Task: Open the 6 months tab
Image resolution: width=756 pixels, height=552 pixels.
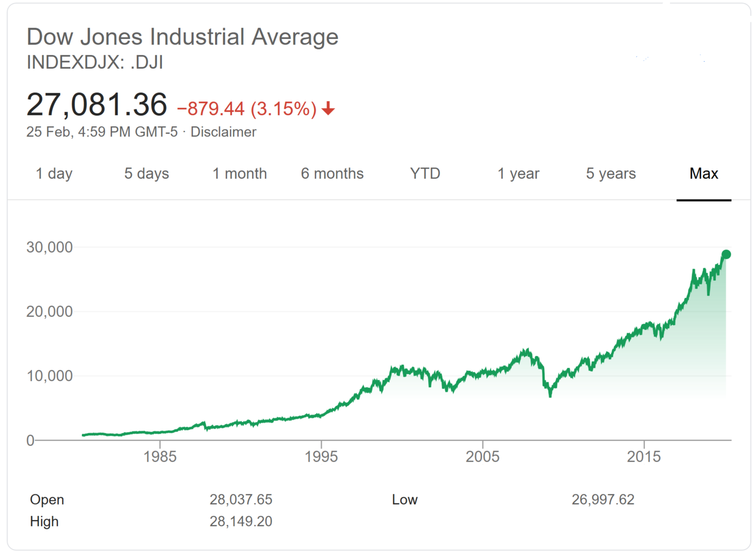Action: coord(332,174)
